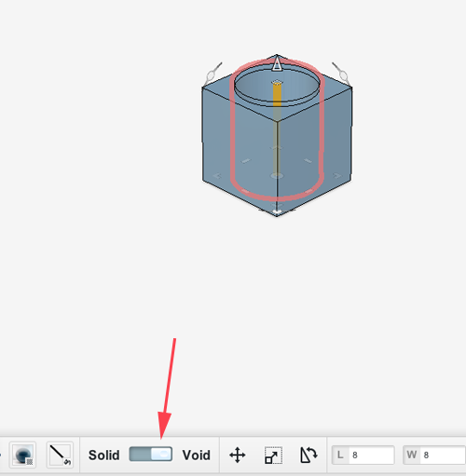Grab the white cone handle atop cube
This screenshot has width=466, height=476.
coord(277,63)
